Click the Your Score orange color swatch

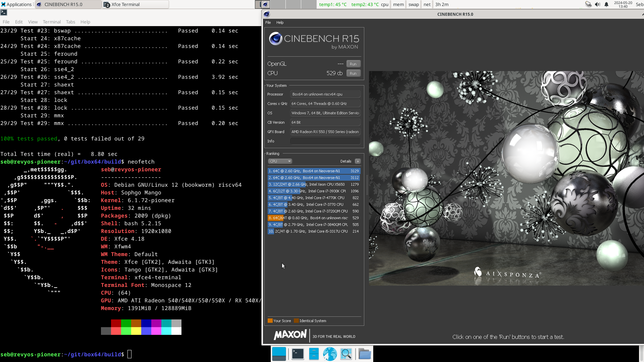[x=270, y=321]
